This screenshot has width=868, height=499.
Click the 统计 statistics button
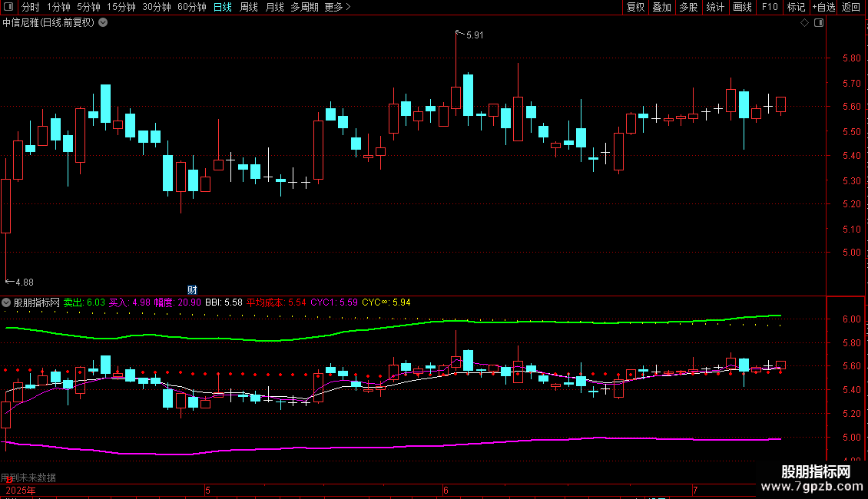[x=715, y=7]
